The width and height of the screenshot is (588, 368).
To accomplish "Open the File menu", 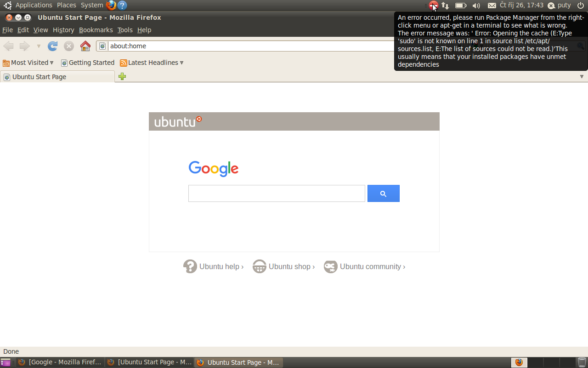I will point(7,30).
